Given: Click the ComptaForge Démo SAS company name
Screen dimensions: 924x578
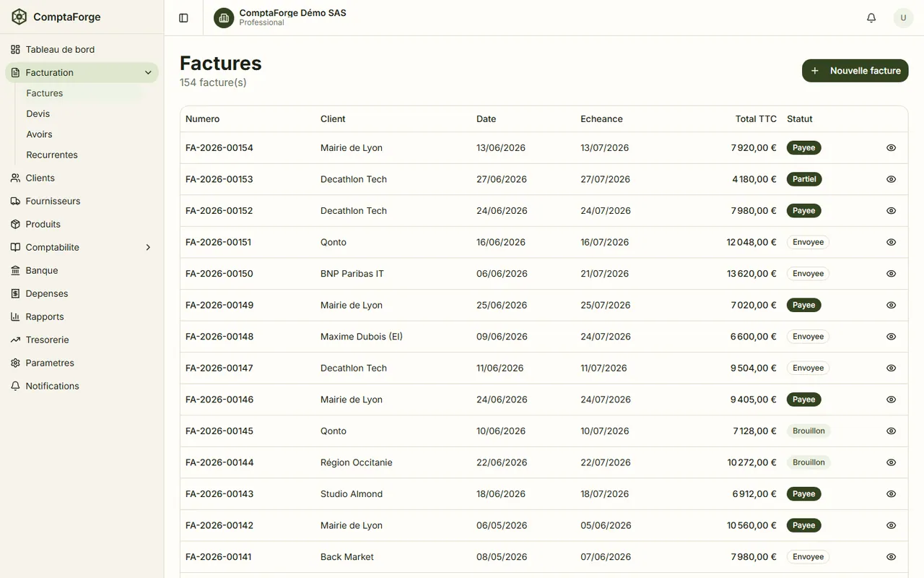Looking at the screenshot, I should (292, 13).
